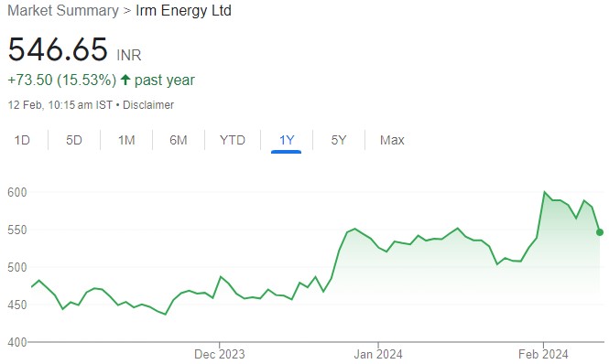Select the 5D time range tab

pos(74,140)
